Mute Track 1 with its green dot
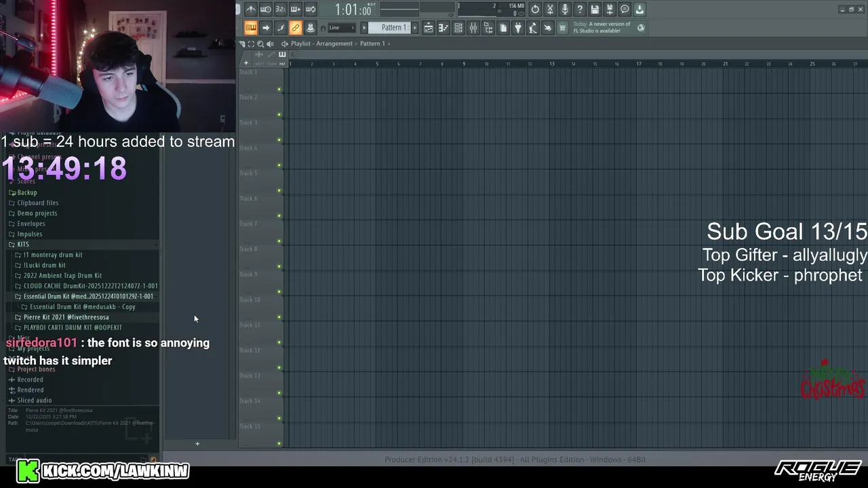 coord(279,89)
